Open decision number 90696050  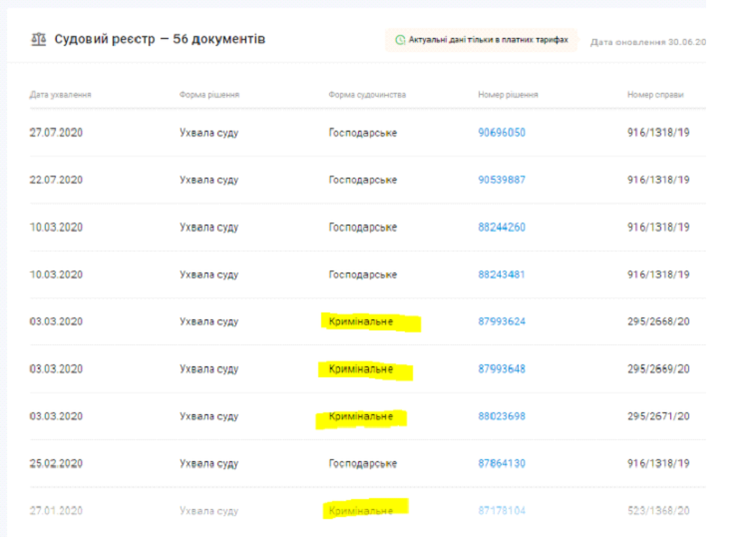502,133
